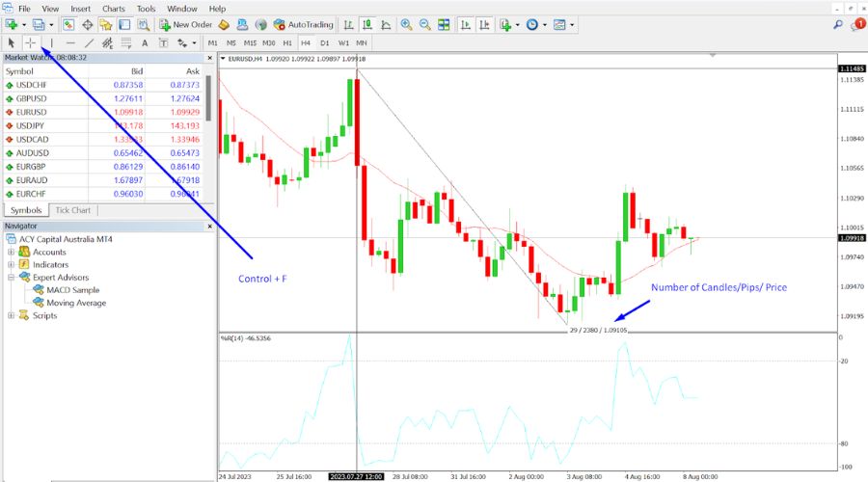Select the arrow Cursor tool
The height and width of the screenshot is (482, 868).
(x=12, y=42)
